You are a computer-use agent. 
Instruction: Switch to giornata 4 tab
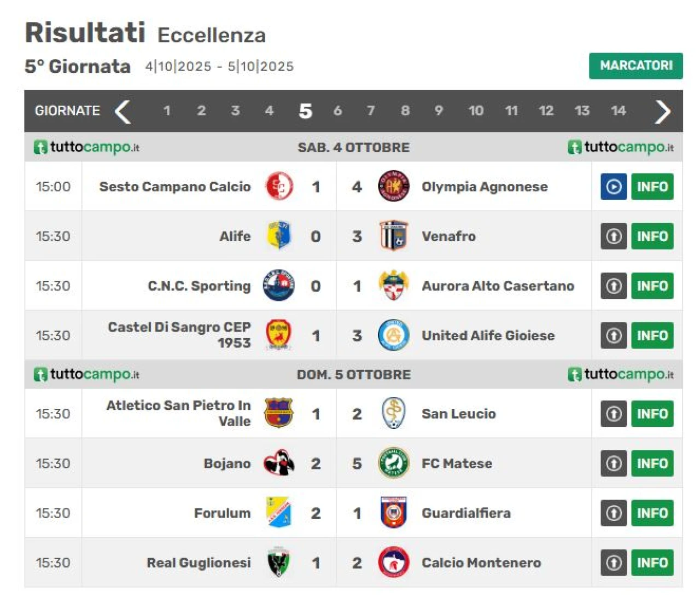(269, 111)
